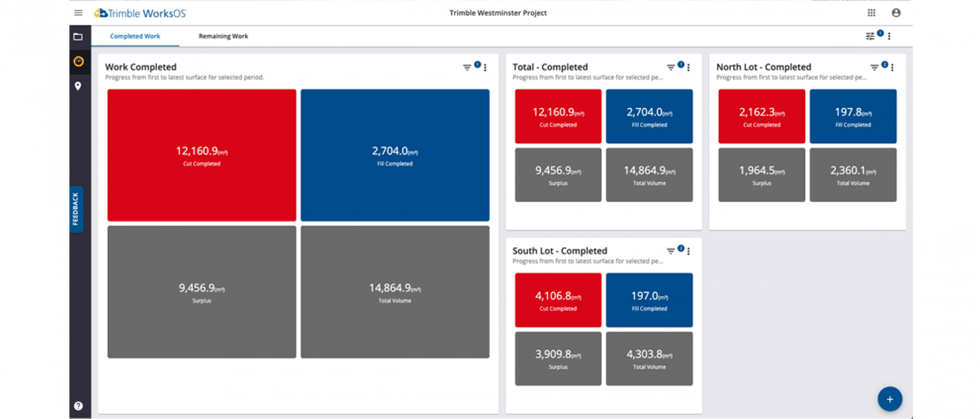The height and width of the screenshot is (419, 980).
Task: Open filter for Total - Completed widget
Action: coord(670,68)
